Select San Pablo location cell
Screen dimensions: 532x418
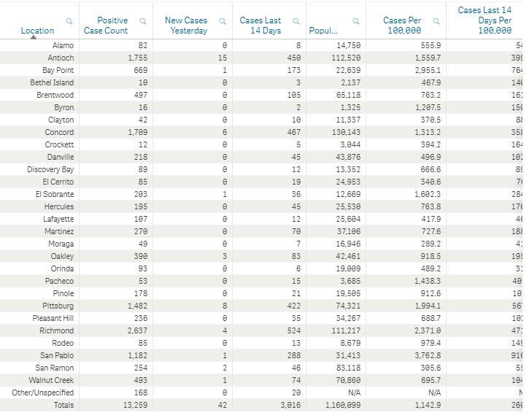click(x=57, y=355)
